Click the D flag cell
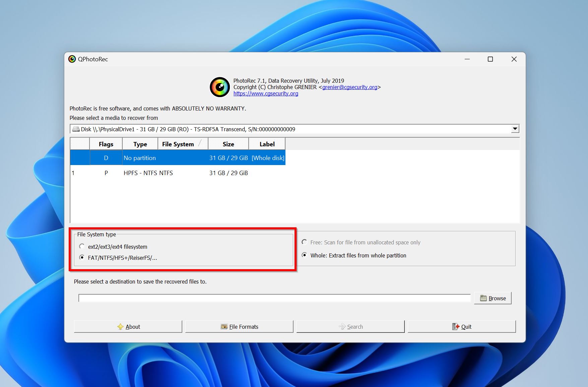The width and height of the screenshot is (588, 387). coord(106,158)
